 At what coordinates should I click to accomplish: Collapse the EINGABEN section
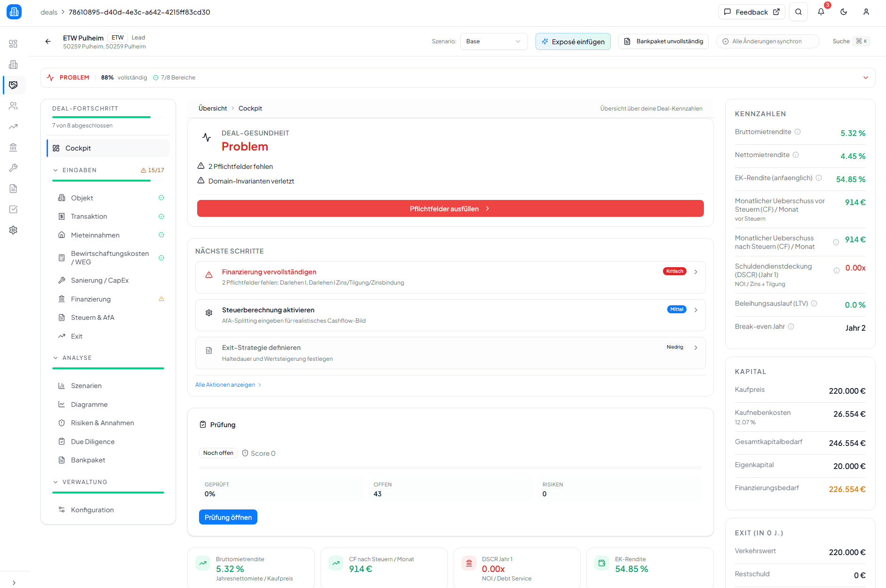coord(56,170)
